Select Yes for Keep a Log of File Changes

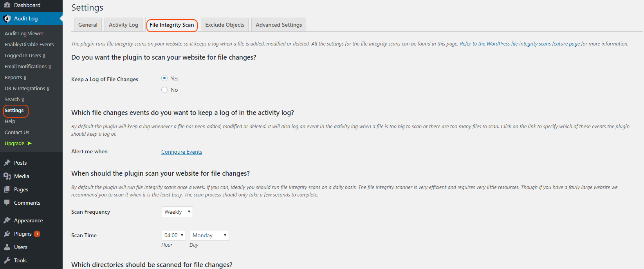(x=164, y=78)
